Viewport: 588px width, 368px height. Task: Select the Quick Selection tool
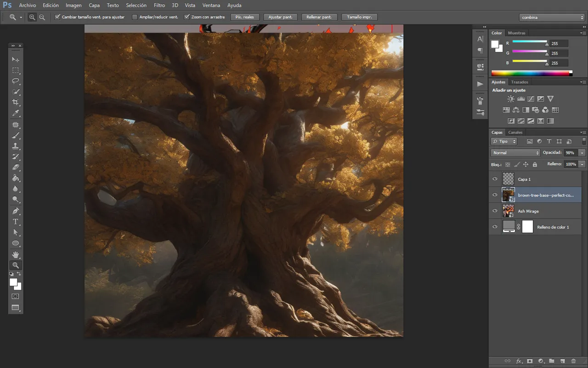click(16, 92)
